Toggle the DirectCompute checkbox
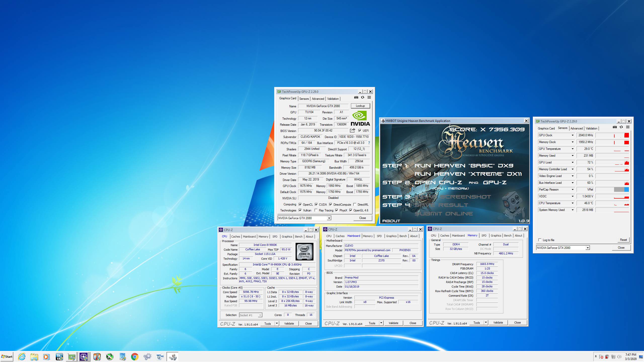The width and height of the screenshot is (644, 362). pos(331,204)
